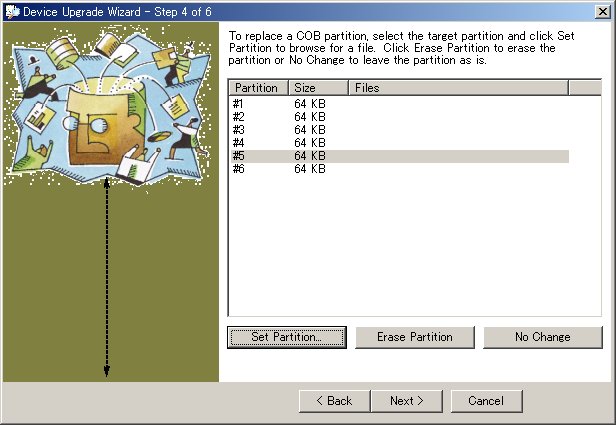Click the 64 KB size of partition #3
Viewport: 616px width, 425px height.
coord(310,130)
